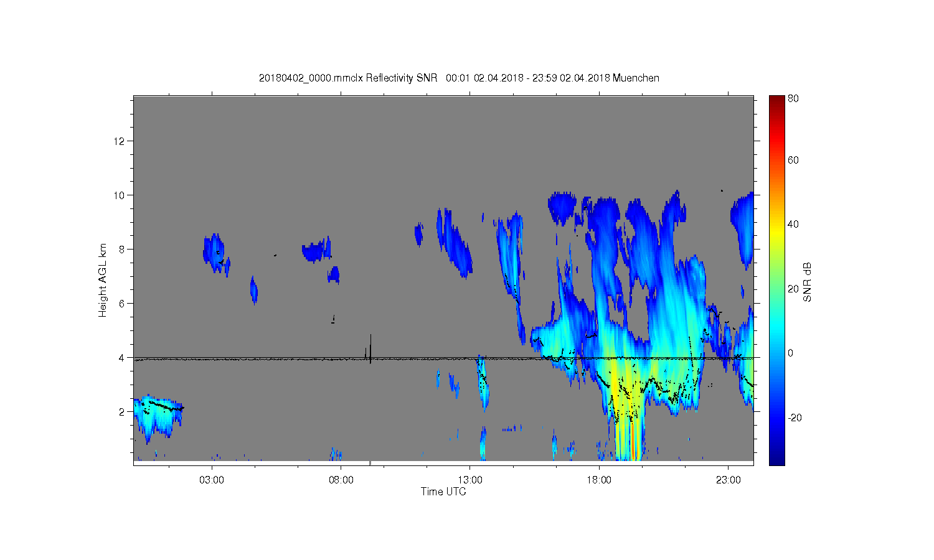Click the colorbar value 40
The image size is (934, 560).
point(793,224)
